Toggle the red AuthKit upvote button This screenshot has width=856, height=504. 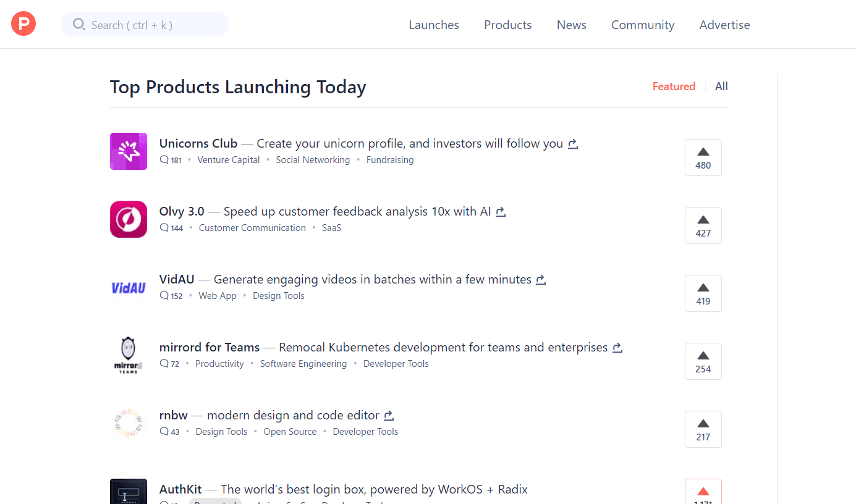point(703,492)
